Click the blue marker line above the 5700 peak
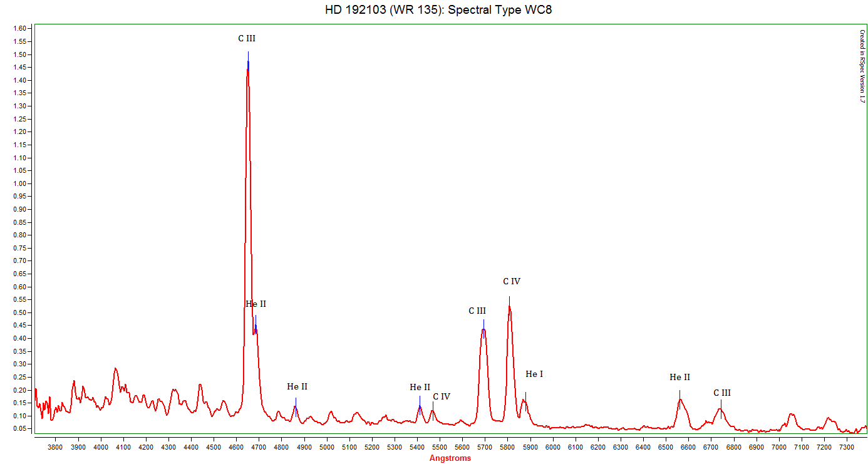This screenshot has width=868, height=464. (483, 328)
